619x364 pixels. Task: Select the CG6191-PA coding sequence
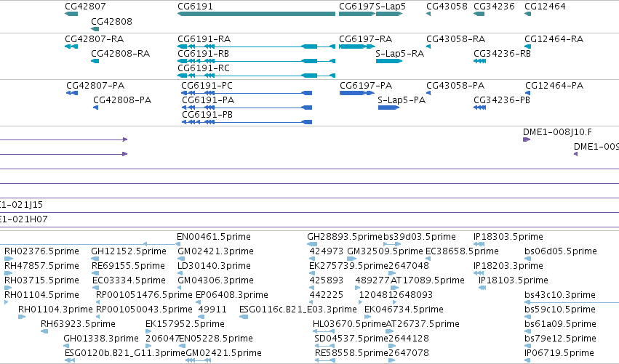click(247, 108)
